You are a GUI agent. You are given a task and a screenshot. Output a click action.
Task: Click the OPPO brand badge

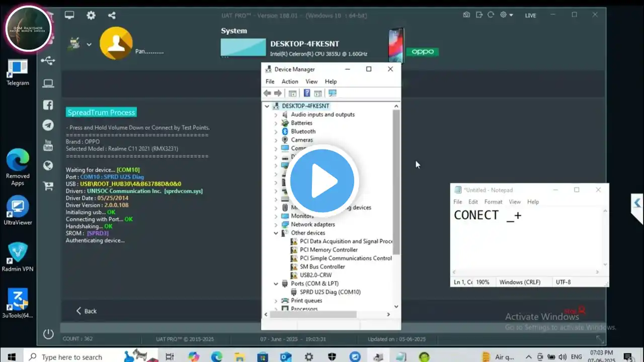click(423, 52)
